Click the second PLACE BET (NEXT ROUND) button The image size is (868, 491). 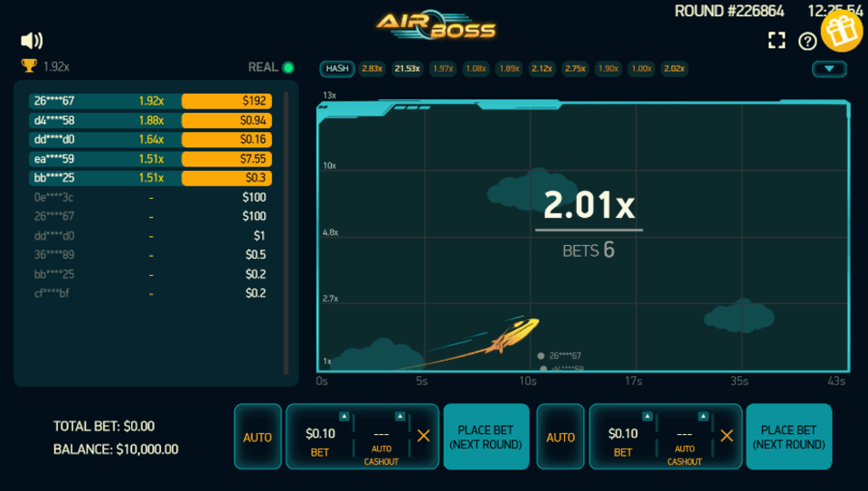[788, 437]
